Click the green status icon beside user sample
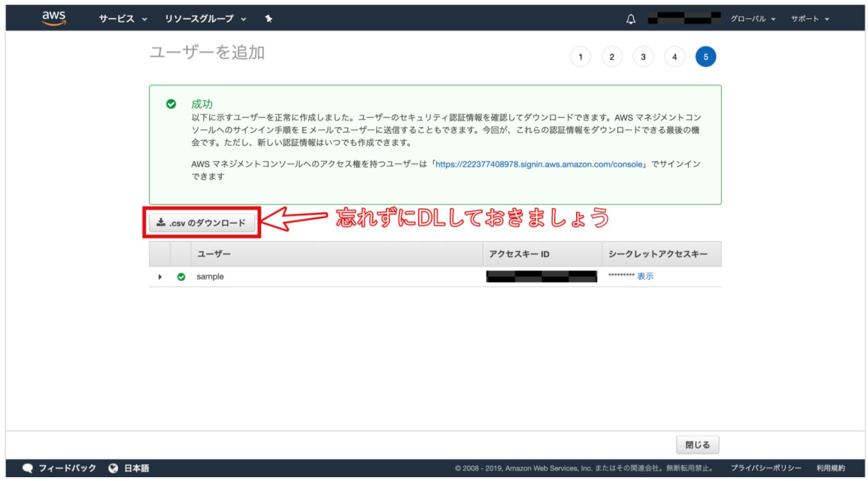The width and height of the screenshot is (868, 481). pos(181,276)
